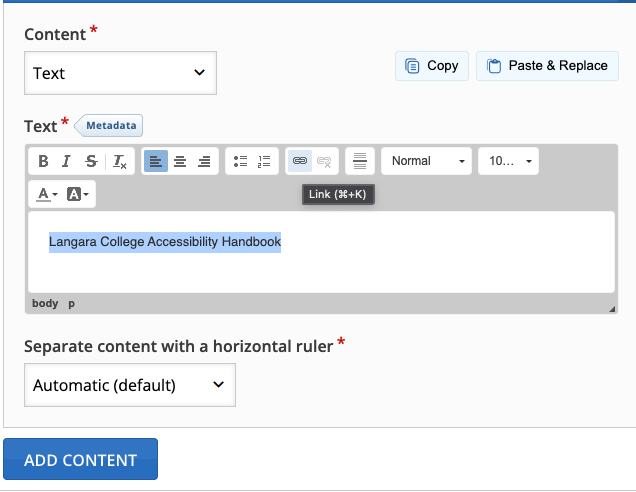Click the Remove Format icon
Screen dimensions: 636x492
(x=119, y=161)
